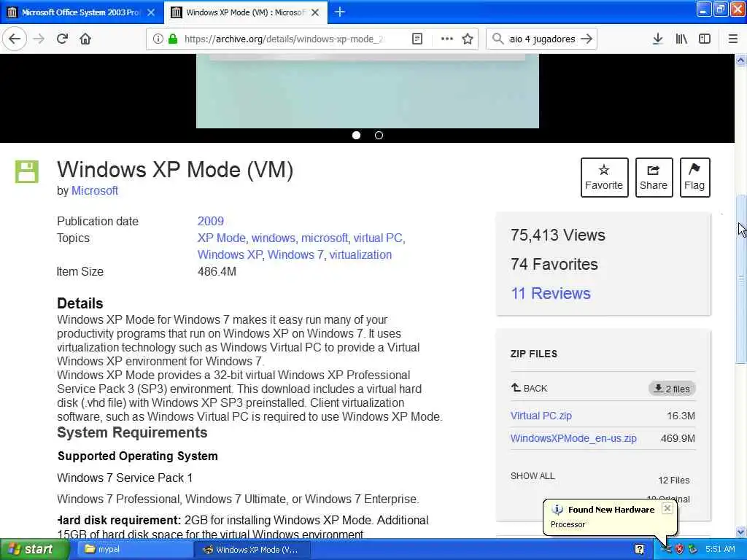Click the '12 Files' count text
747x560 pixels.
[673, 480]
